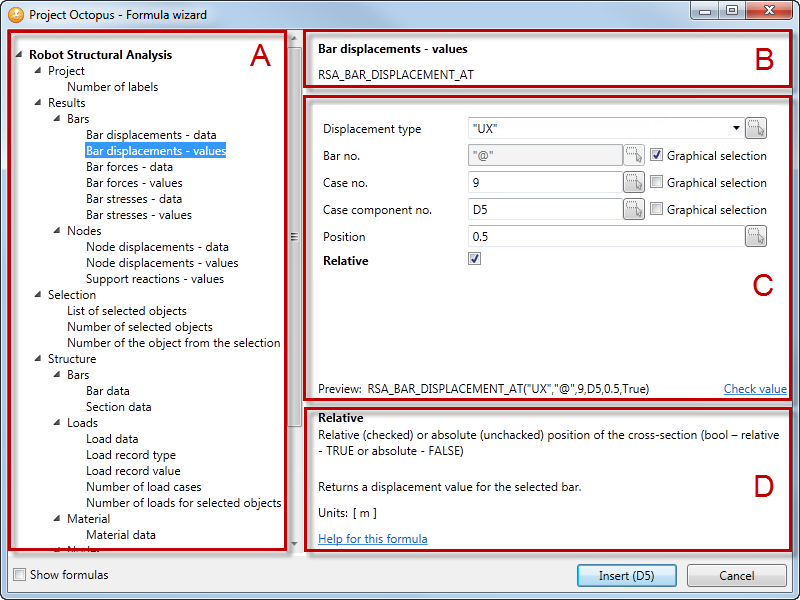Click the Bar no. input field
800x600 pixels.
tap(545, 155)
